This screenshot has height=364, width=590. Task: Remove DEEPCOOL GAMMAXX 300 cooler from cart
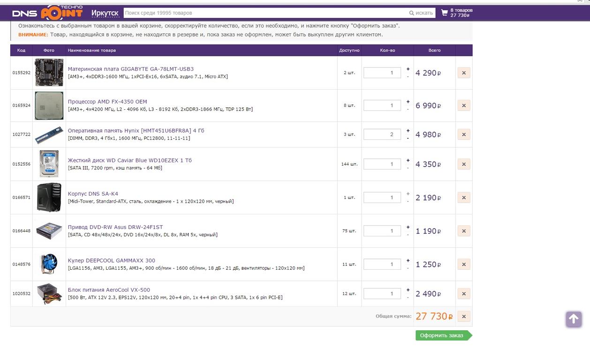pyautogui.click(x=464, y=264)
